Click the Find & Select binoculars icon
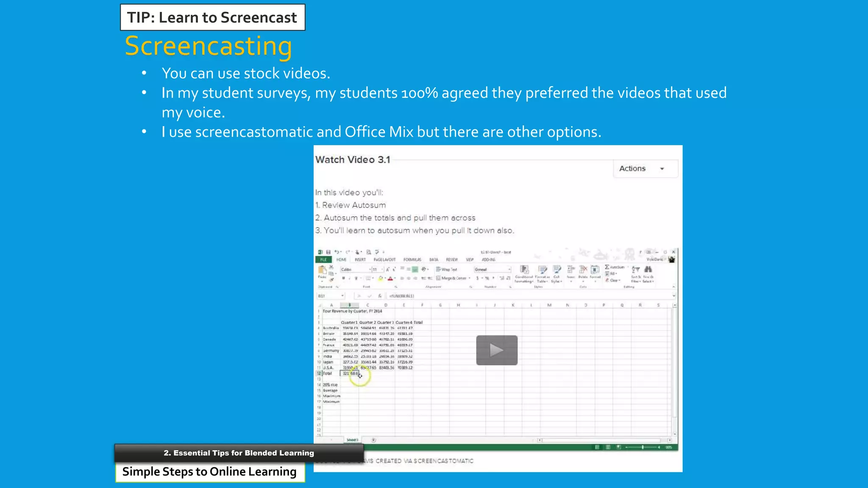The width and height of the screenshot is (868, 488). 648,270
